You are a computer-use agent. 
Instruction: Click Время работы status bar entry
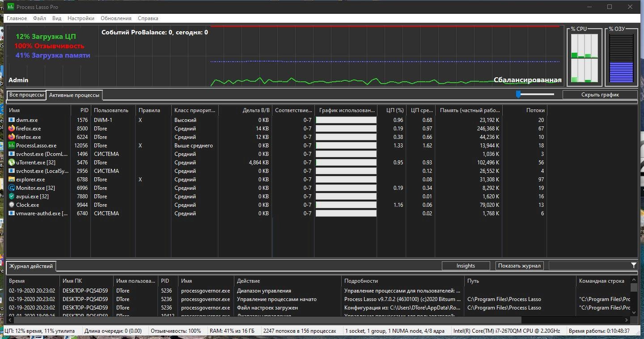(599, 331)
